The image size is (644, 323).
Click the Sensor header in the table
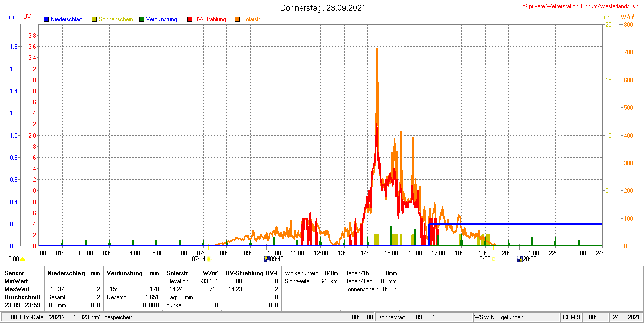pos(14,273)
